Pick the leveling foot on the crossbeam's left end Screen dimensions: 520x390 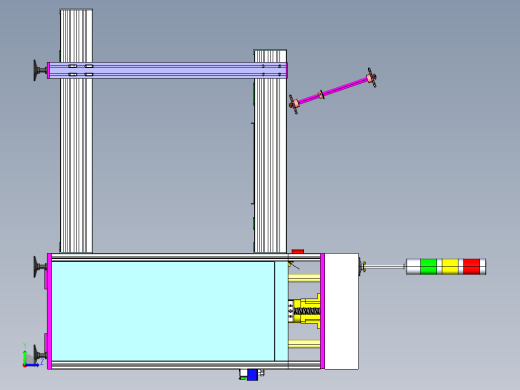click(x=40, y=70)
